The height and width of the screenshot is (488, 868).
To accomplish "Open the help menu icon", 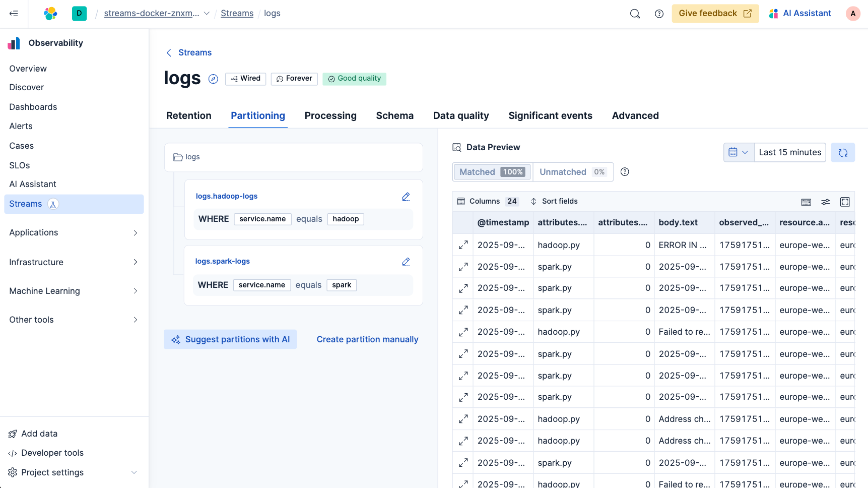I will tap(659, 14).
